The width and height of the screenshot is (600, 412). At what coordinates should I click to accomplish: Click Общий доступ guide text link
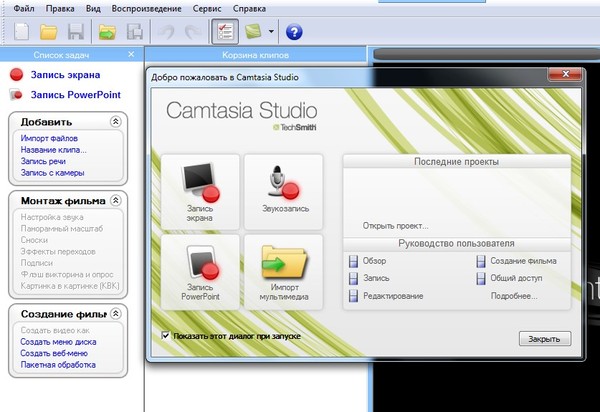click(516, 278)
